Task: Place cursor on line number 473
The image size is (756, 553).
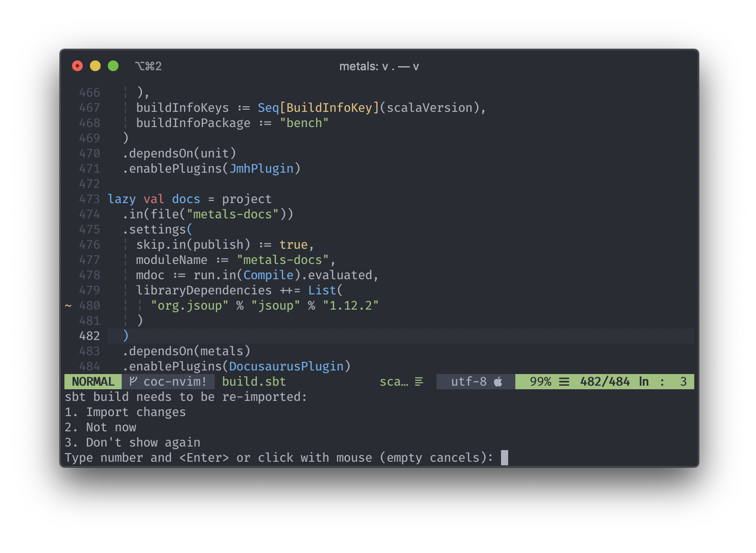Action: 89,199
